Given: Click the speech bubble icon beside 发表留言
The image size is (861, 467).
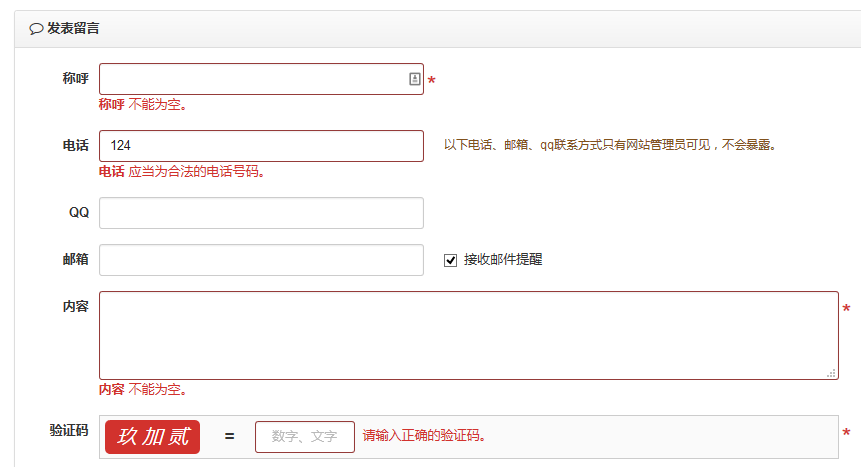Looking at the screenshot, I should pos(36,29).
